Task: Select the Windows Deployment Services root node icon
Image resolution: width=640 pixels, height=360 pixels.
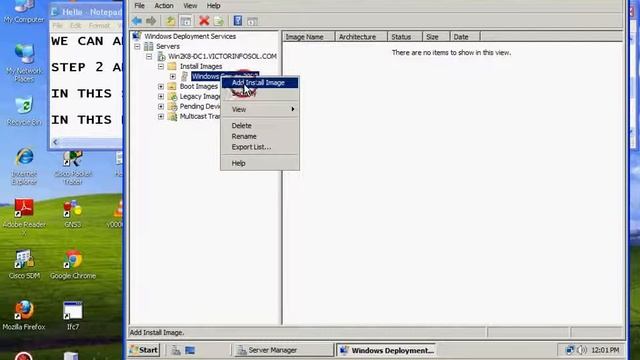Action: coord(137,36)
